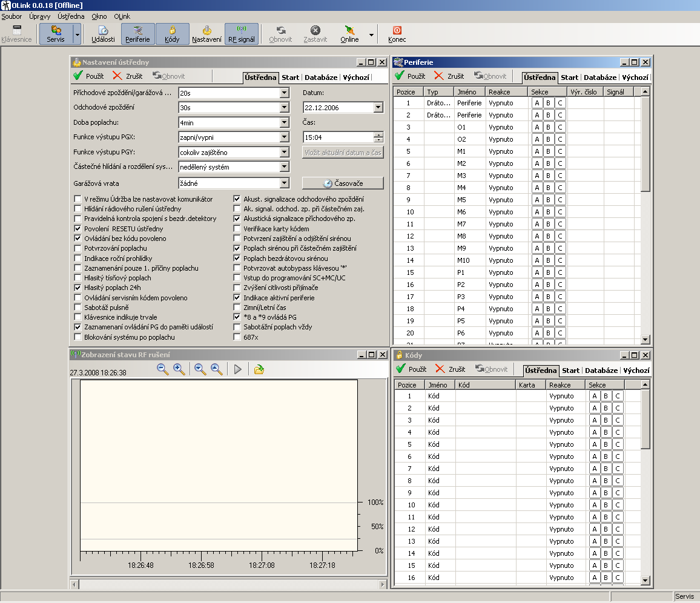Open the Klávesnice toolbar item

click(x=16, y=34)
